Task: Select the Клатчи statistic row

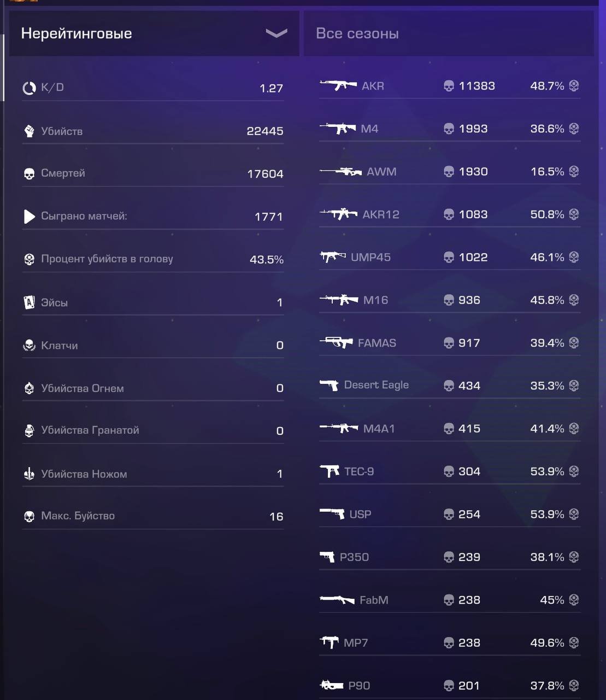Action: (x=153, y=345)
